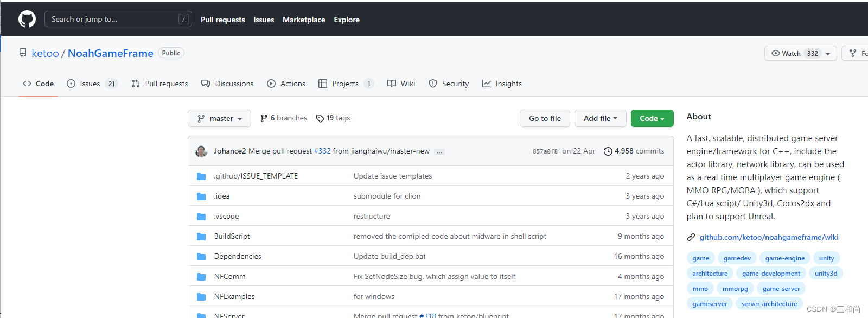868x318 pixels.
Task: Open the Projects tab
Action: (346, 84)
